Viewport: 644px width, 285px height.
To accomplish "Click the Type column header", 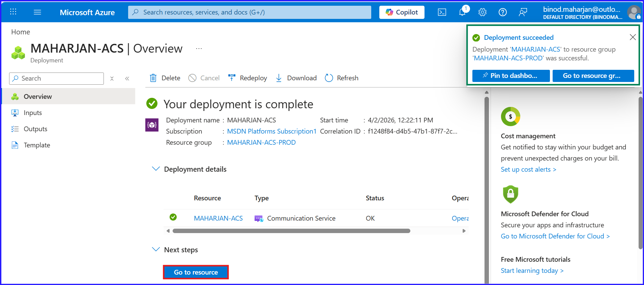I will pos(261,198).
